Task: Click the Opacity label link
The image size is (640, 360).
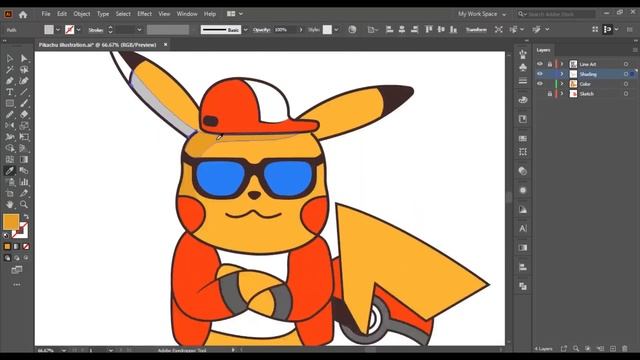Action: (261, 29)
